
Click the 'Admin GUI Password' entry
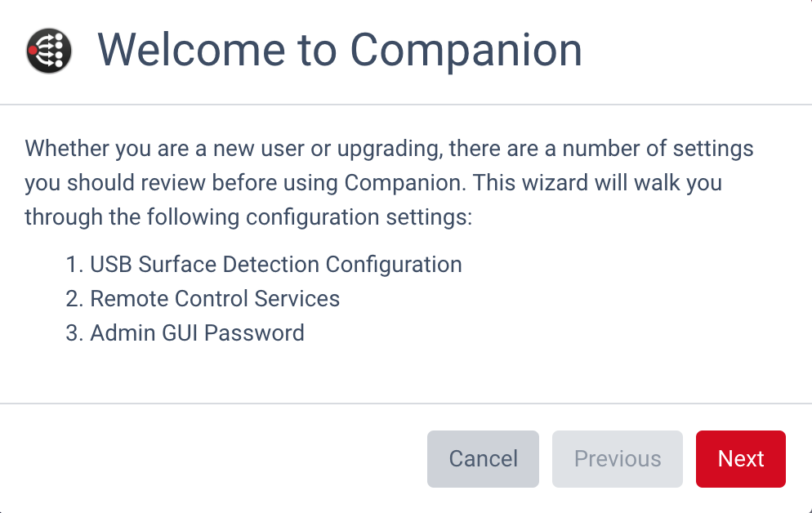click(198, 333)
